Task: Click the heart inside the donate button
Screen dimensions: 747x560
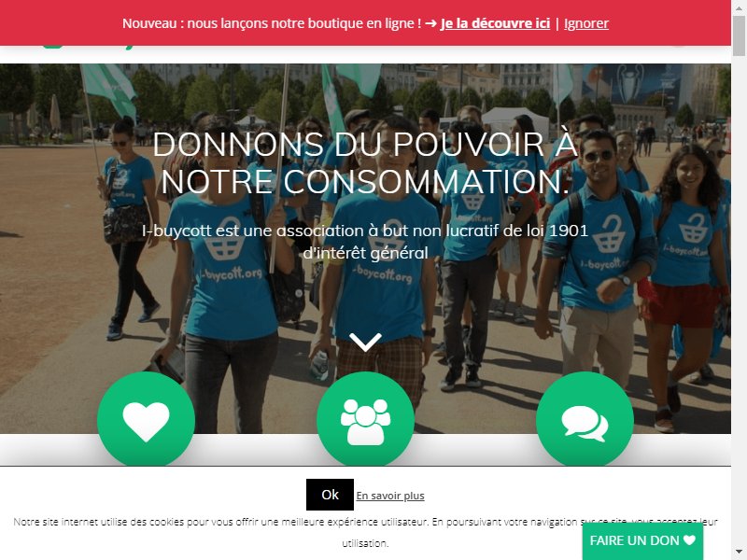Action: tap(689, 540)
